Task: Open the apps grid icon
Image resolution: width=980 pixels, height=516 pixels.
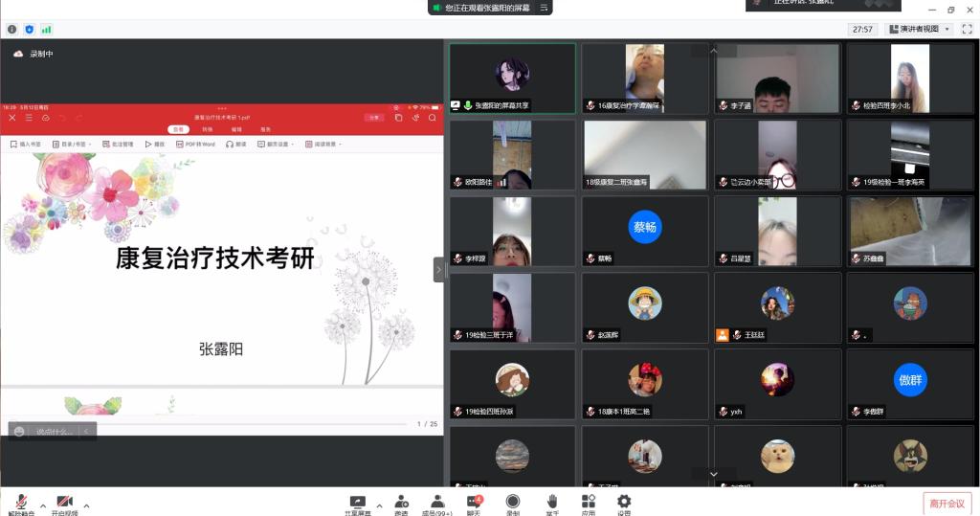Action: tap(588, 503)
